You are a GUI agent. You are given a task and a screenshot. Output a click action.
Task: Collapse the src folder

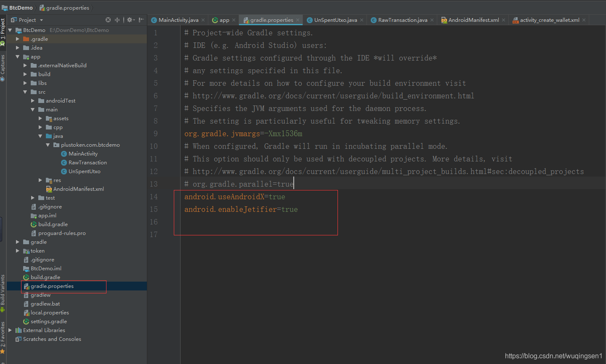tap(25, 92)
